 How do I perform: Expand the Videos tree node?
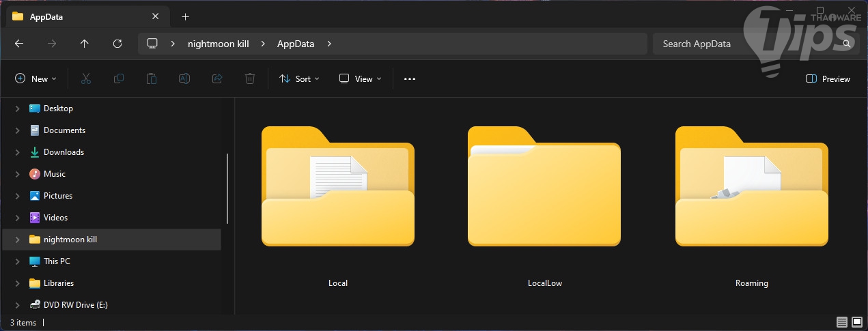point(17,218)
